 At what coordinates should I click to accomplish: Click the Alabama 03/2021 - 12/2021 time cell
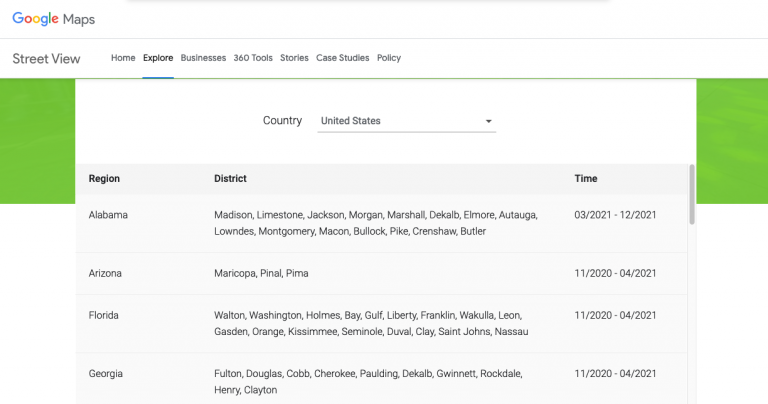(615, 215)
